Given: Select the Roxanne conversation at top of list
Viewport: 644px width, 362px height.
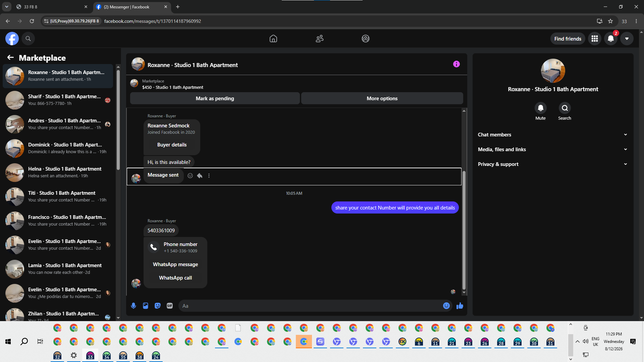Looking at the screenshot, I should pyautogui.click(x=58, y=76).
